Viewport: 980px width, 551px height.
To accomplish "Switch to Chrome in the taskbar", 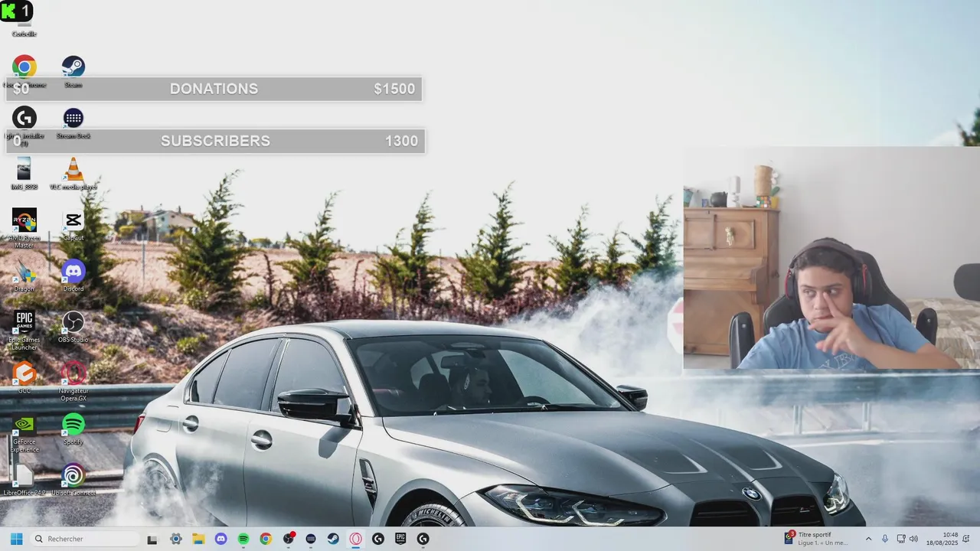I will (266, 539).
